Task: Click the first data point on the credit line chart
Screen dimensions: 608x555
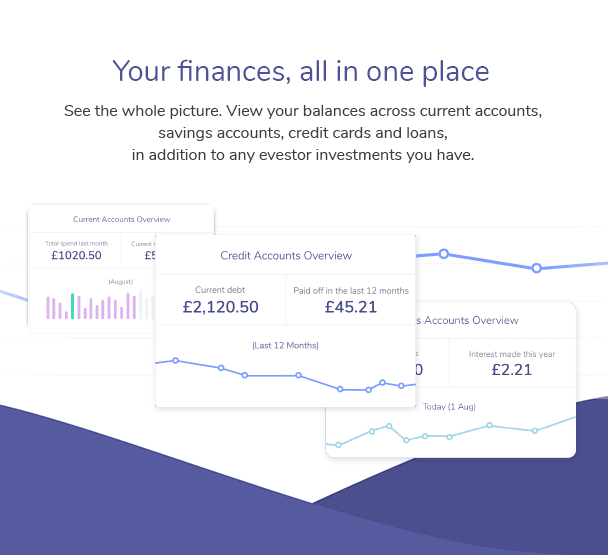Action: point(175,361)
